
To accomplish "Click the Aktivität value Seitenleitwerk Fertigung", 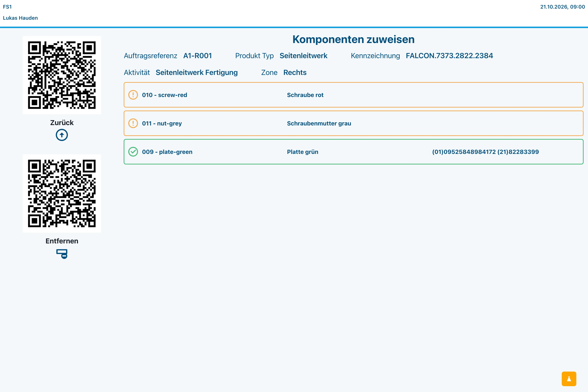I will [196, 73].
